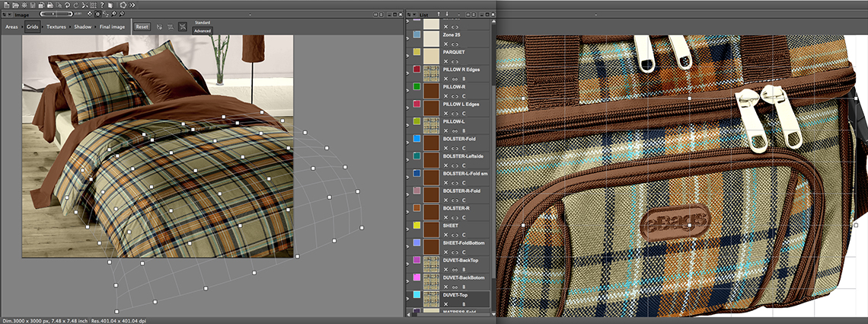This screenshot has height=324, width=868.
Task: Expand the DUVET-Top row
Action: (407, 299)
